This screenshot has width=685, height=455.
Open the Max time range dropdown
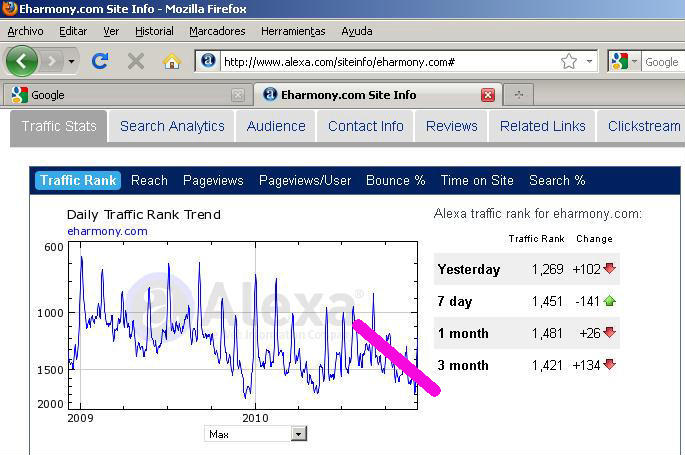256,434
